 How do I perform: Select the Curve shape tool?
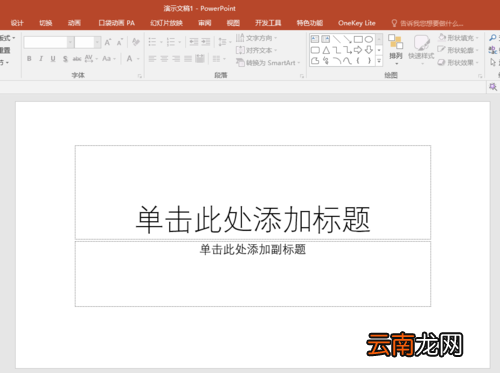pyautogui.click(x=347, y=61)
